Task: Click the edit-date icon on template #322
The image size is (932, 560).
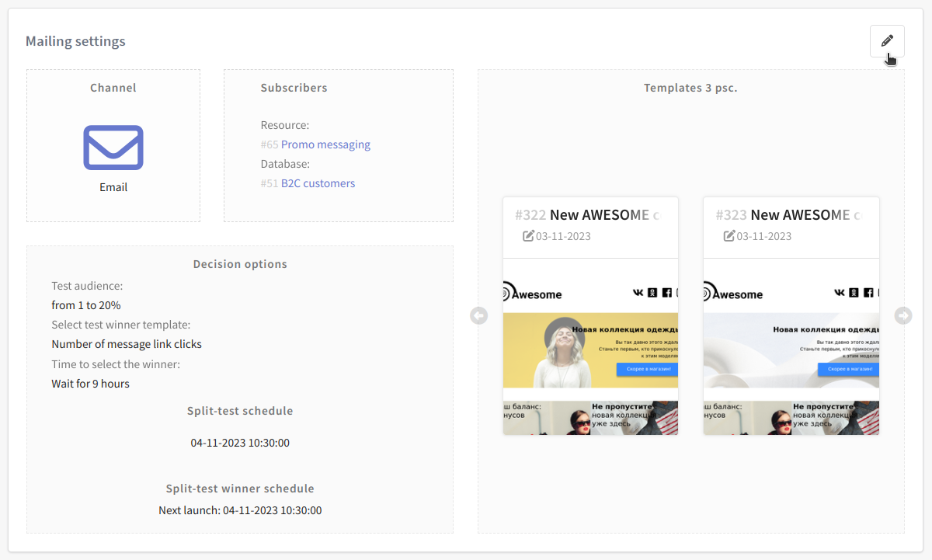Action: (x=529, y=236)
